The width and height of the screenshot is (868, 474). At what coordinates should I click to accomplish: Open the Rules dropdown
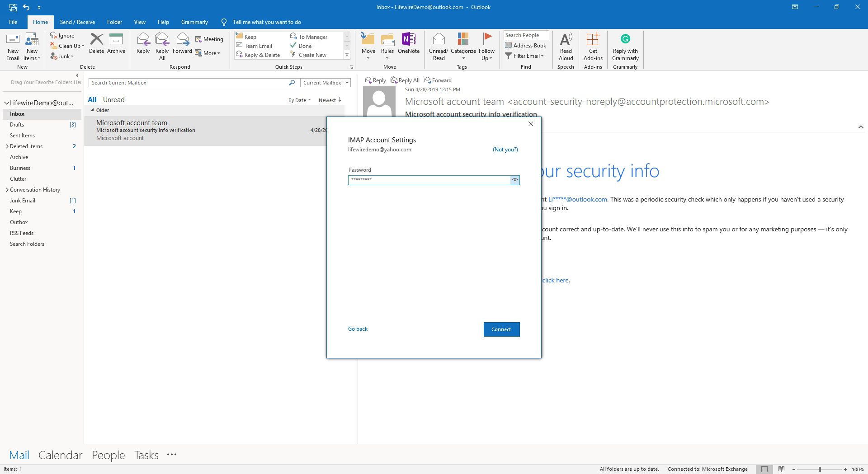[387, 47]
